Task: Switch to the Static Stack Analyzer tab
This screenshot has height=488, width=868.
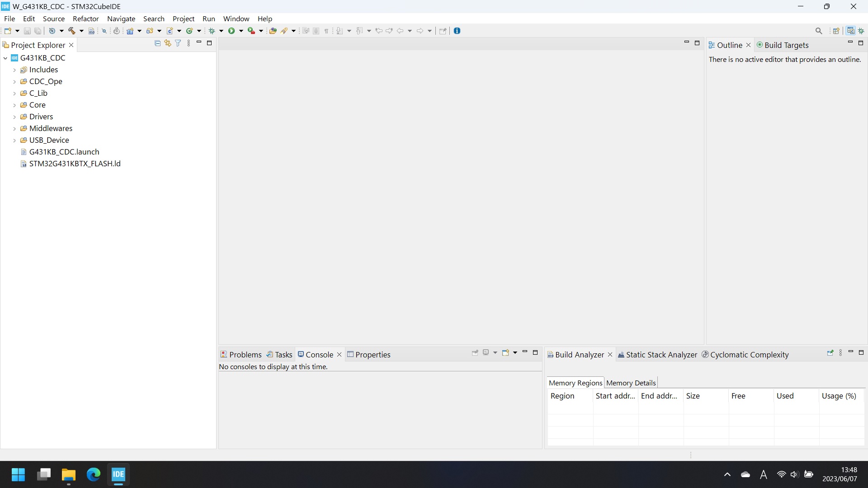Action: click(657, 355)
